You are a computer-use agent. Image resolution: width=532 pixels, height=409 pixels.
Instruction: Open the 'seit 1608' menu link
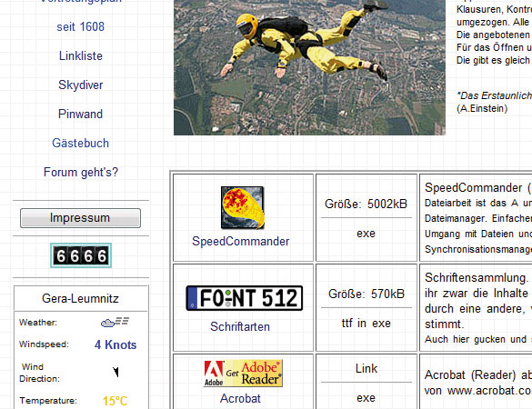pos(80,26)
